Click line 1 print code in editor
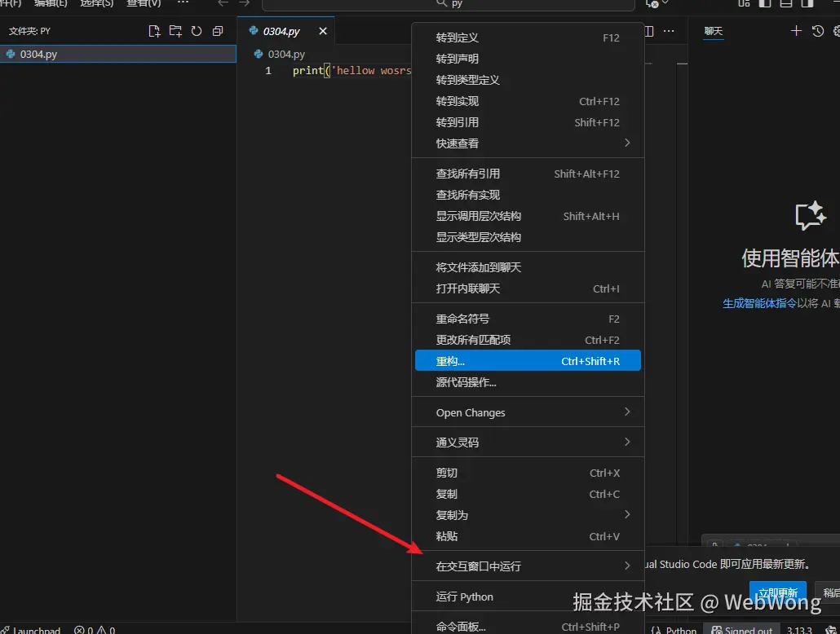Screen dimensions: 840x634 (352, 70)
